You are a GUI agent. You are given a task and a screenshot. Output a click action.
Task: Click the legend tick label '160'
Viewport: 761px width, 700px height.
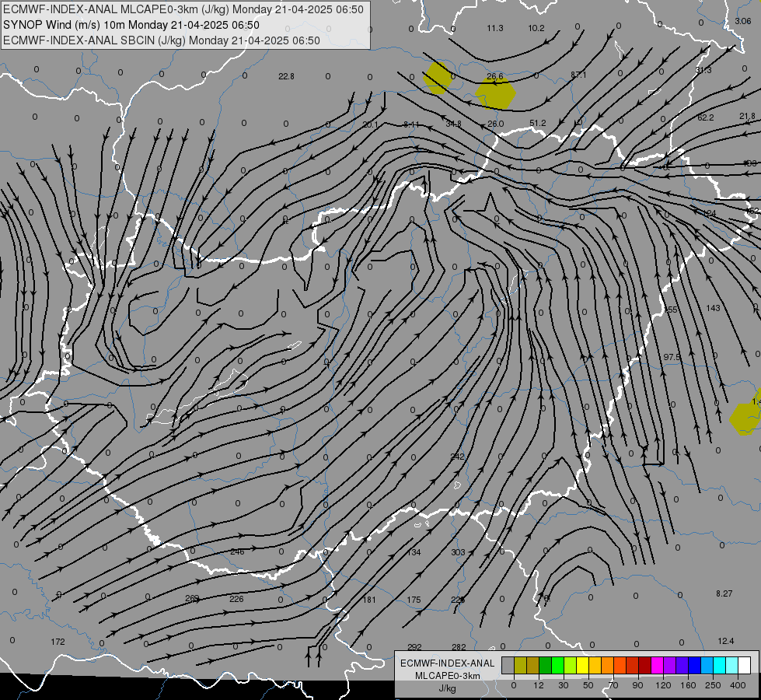coord(688,685)
